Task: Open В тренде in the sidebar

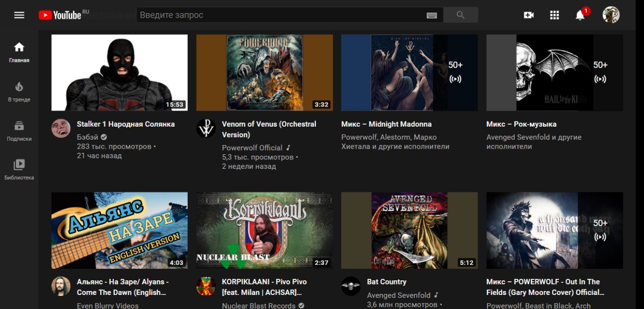Action: click(19, 92)
